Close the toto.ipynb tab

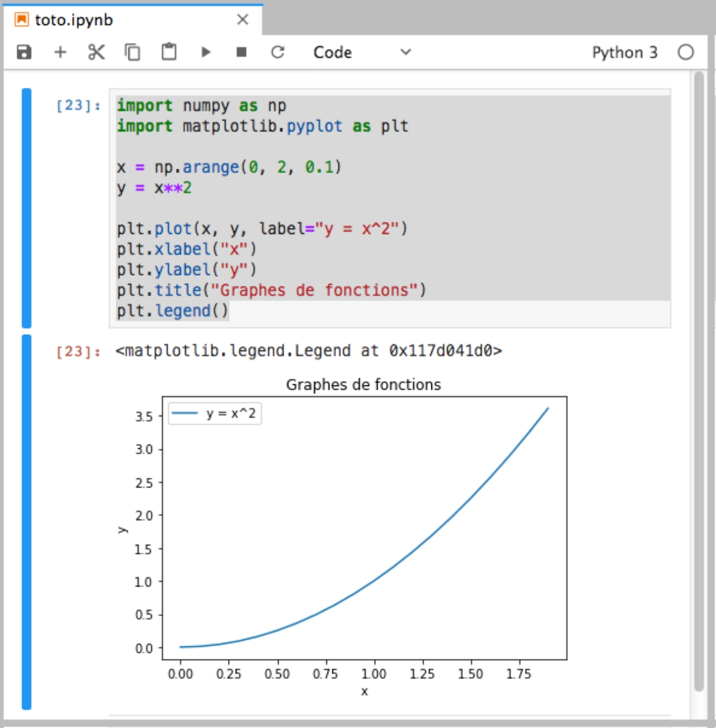242,20
